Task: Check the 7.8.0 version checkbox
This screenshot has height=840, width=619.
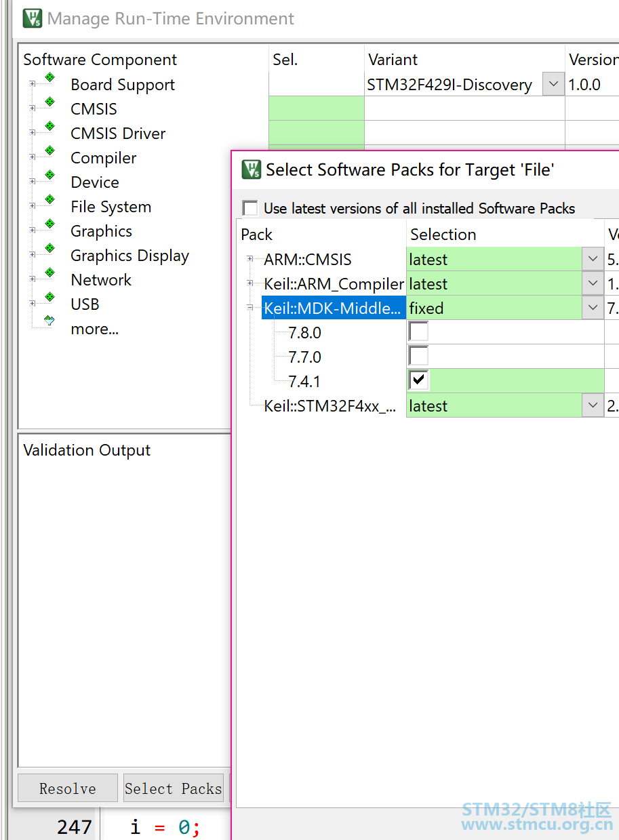Action: tap(418, 332)
